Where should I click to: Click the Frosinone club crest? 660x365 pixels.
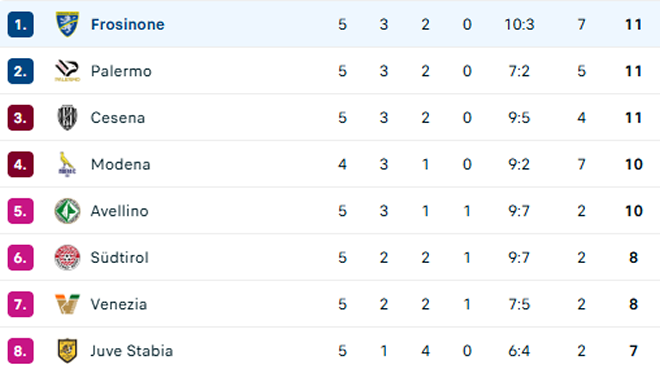click(67, 24)
